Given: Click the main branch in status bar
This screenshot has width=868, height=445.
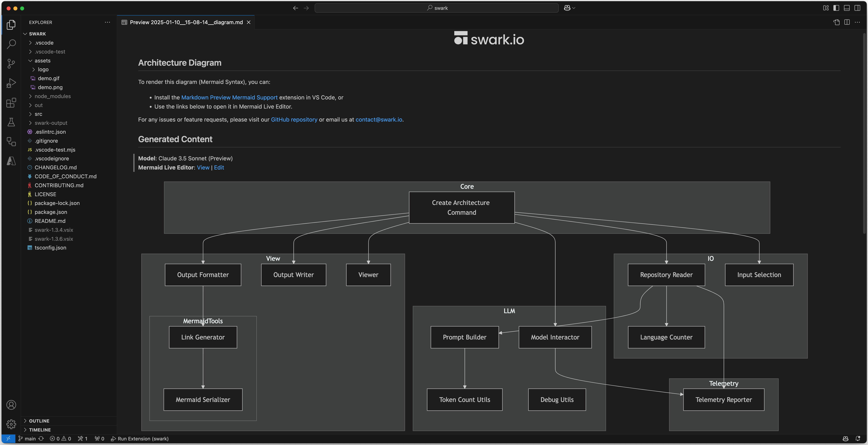Looking at the screenshot, I should click(27, 439).
